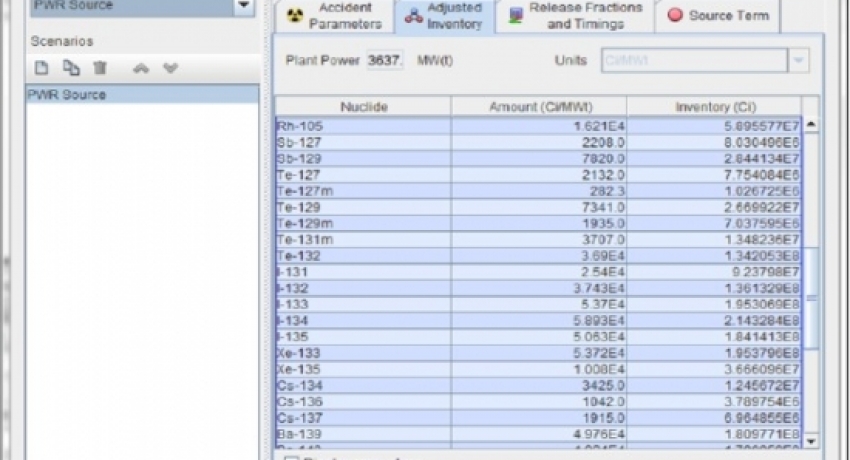
Task: Select the I-134 nuclide cell
Action: point(363,321)
